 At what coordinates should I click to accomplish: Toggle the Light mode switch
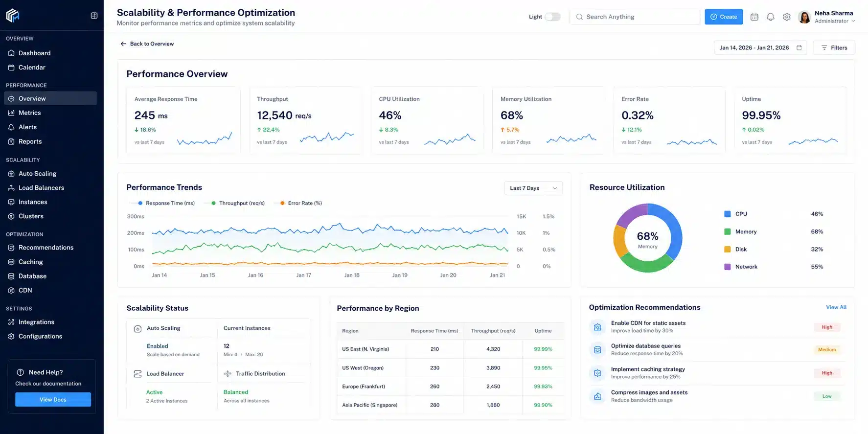point(552,17)
